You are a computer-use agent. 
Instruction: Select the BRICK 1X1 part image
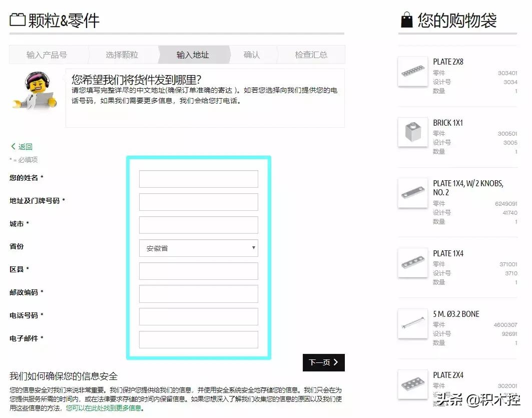pos(412,132)
